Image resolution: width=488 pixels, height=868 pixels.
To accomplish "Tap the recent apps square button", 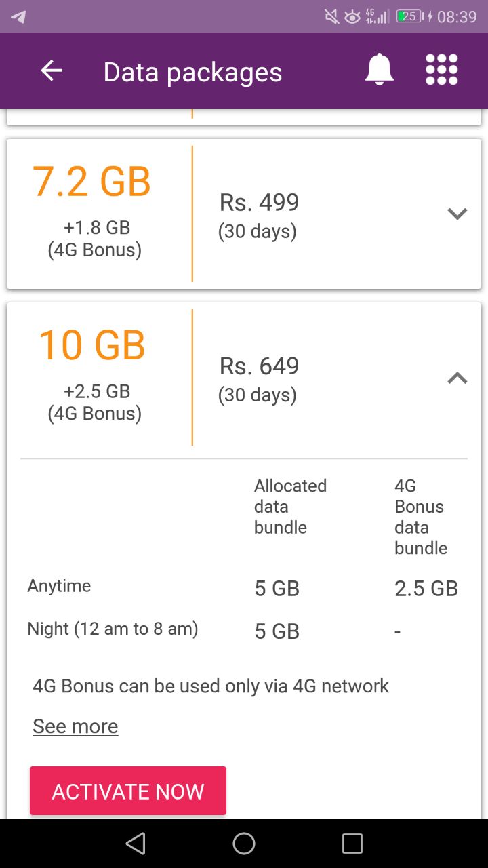I will click(352, 844).
